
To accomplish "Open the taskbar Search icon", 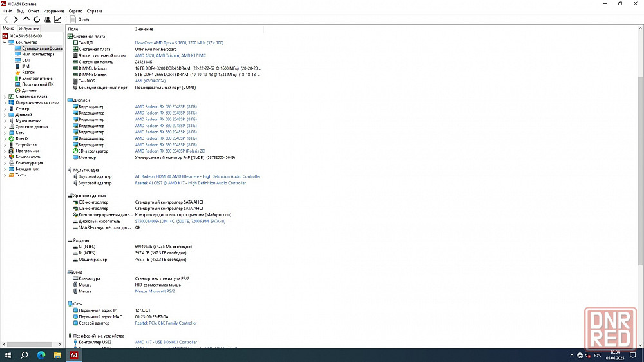I will (24, 356).
